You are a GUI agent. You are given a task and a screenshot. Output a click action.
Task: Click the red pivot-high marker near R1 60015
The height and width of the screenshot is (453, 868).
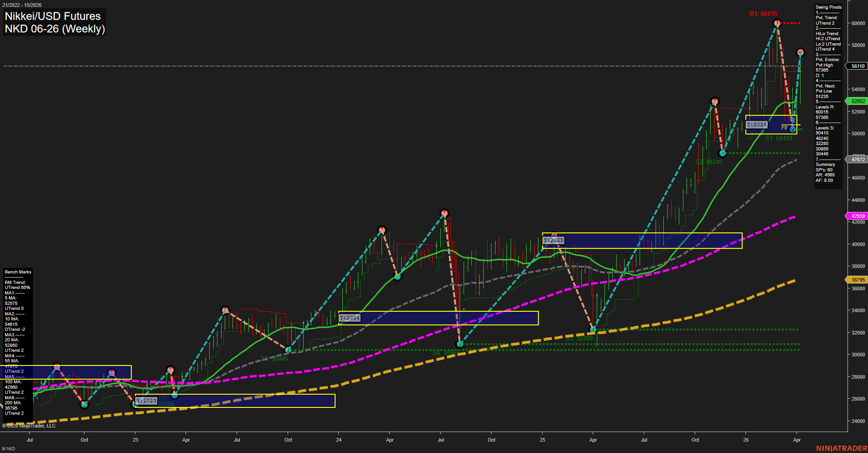coord(777,23)
